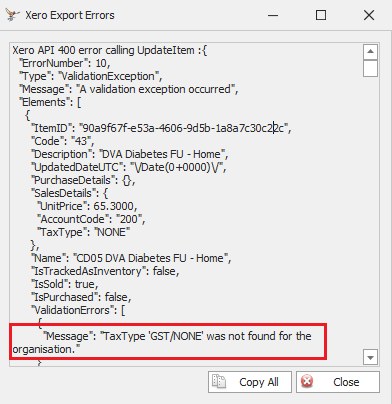Click the "Code": "43" line
The width and height of the screenshot is (392, 404).
(x=63, y=141)
